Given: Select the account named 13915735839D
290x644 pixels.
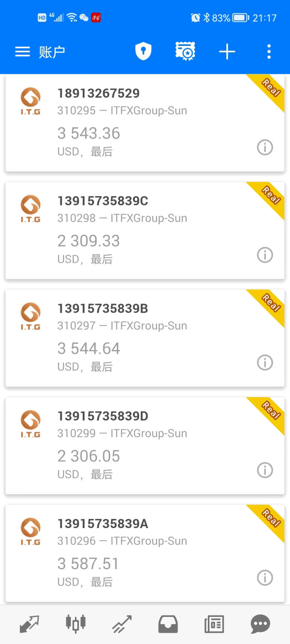Looking at the screenshot, I should pos(145,445).
